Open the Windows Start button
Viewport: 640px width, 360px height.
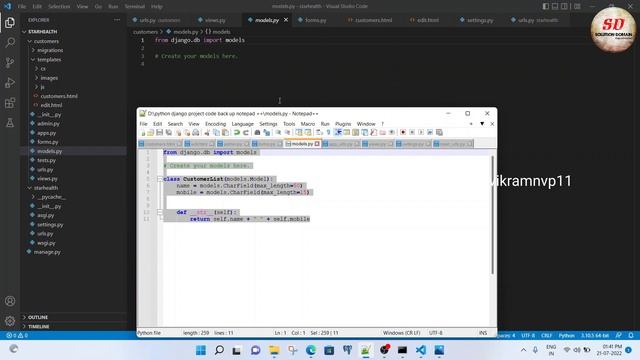(x=201, y=350)
